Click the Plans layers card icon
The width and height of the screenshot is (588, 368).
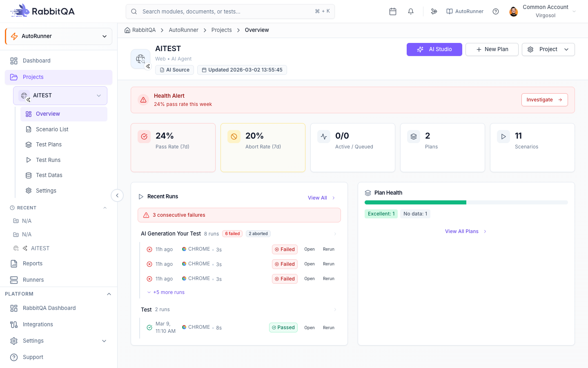[414, 137]
